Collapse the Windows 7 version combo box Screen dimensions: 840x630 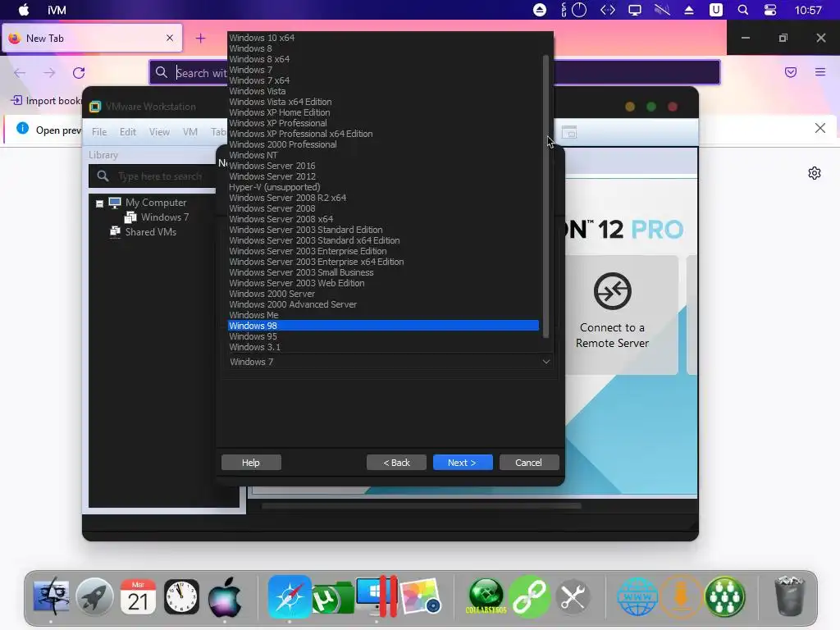[x=390, y=362]
